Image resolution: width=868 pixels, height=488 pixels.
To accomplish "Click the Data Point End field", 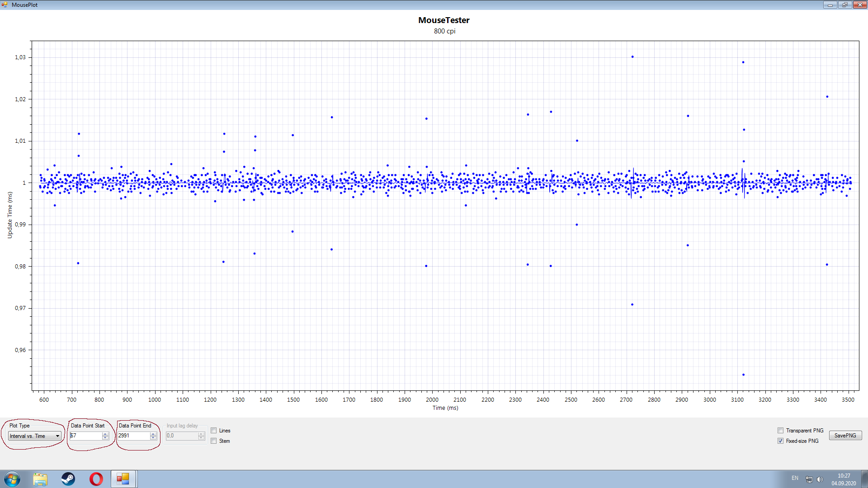I will 133,436.
